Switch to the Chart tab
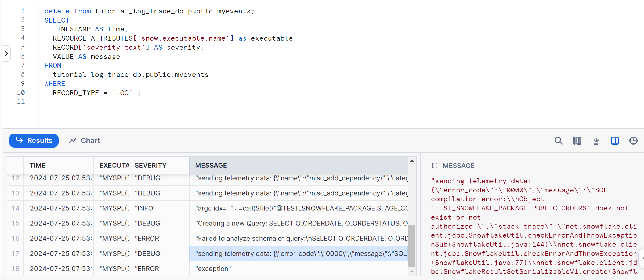 [x=85, y=141]
